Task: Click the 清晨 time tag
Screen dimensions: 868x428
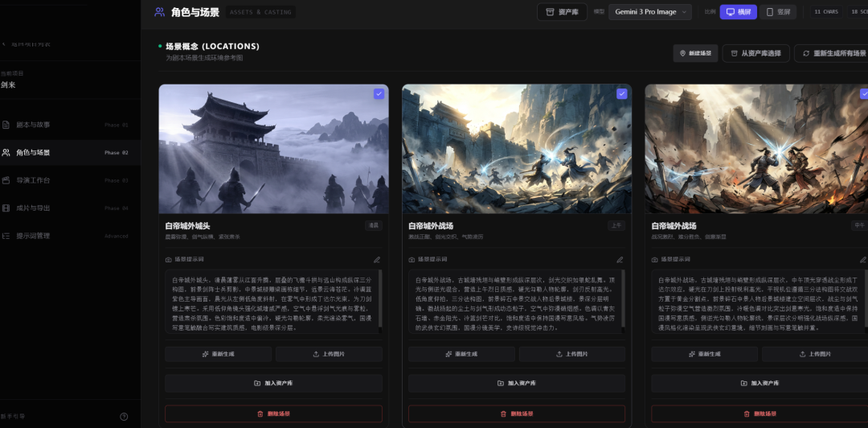Action: tap(374, 225)
